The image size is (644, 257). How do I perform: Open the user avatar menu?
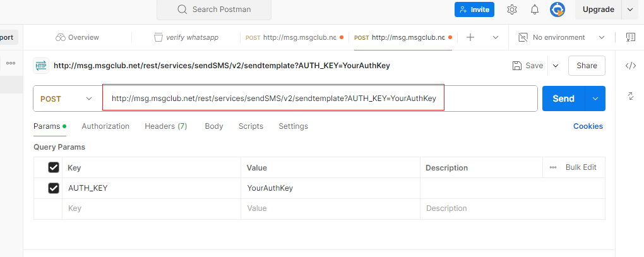point(558,9)
